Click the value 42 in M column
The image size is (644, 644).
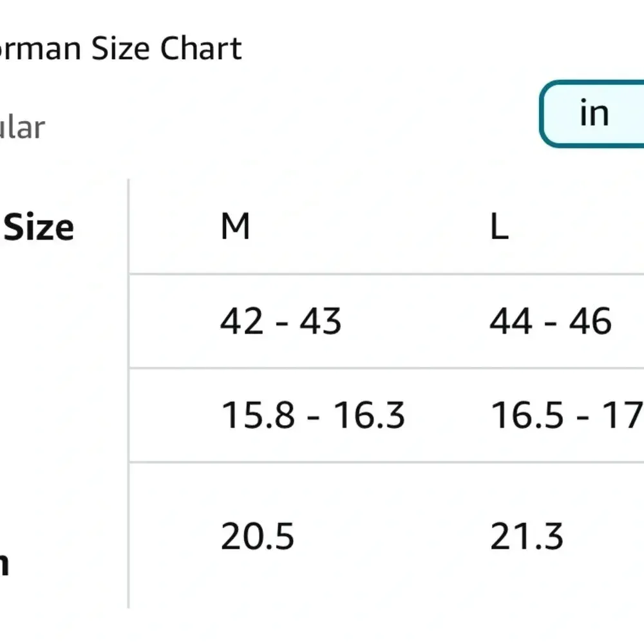tap(241, 321)
